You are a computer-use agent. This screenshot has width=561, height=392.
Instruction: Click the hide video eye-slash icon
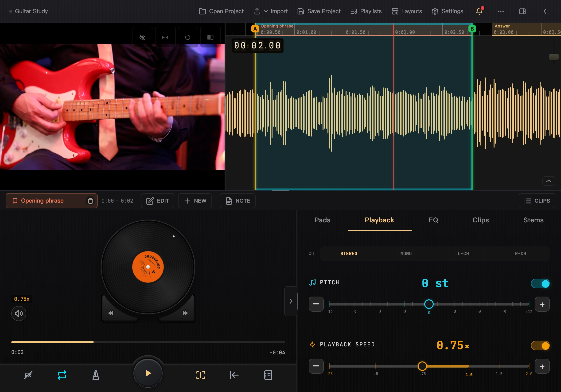143,37
